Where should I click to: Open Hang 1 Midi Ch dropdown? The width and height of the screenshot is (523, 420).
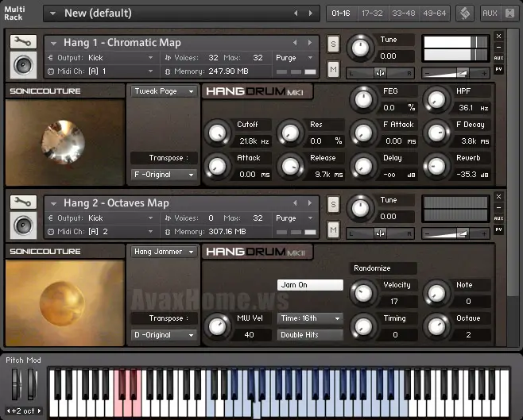(150, 71)
